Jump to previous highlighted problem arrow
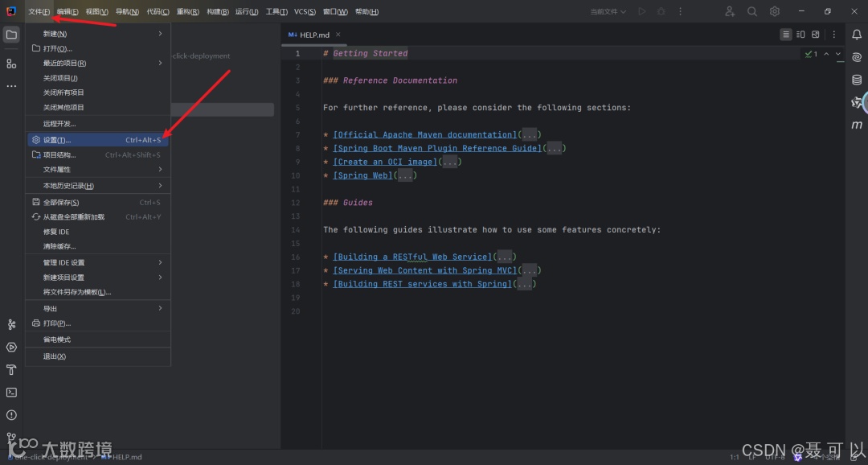 point(826,54)
